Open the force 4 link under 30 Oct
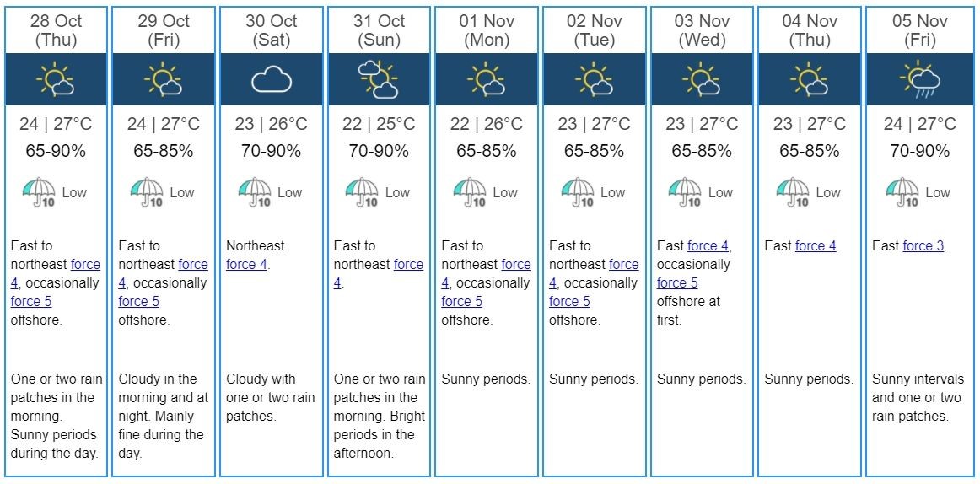 click(x=247, y=264)
